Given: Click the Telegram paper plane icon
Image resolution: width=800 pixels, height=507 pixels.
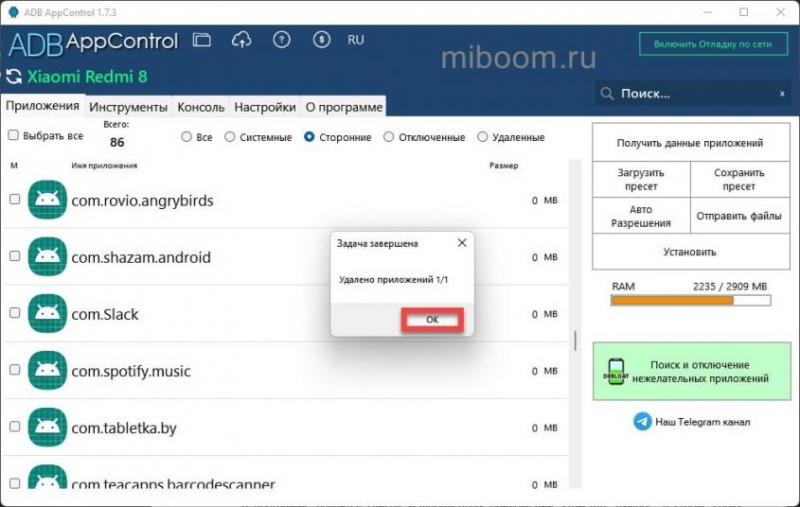Looking at the screenshot, I should tap(642, 421).
